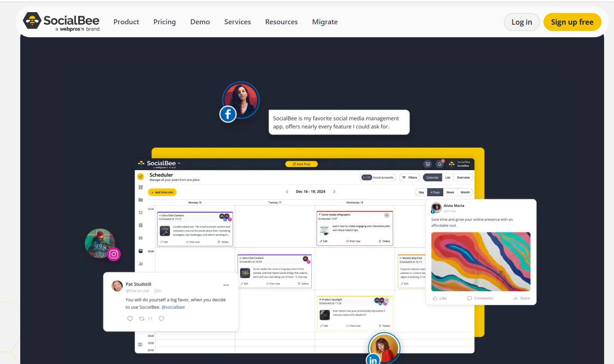614x364 pixels.
Task: Edit the 16:03 Zero-Click Content post
Action: [244, 284]
